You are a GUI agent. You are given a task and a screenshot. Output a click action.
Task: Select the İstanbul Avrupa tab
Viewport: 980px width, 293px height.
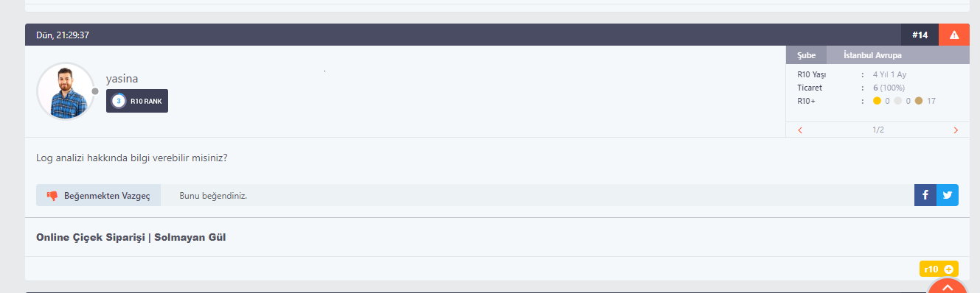pos(872,55)
